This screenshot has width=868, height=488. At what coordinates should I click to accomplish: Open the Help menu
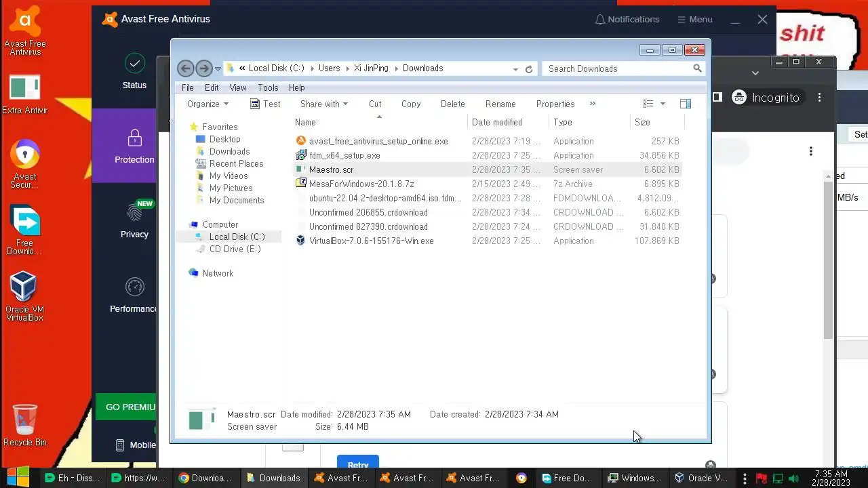(296, 87)
